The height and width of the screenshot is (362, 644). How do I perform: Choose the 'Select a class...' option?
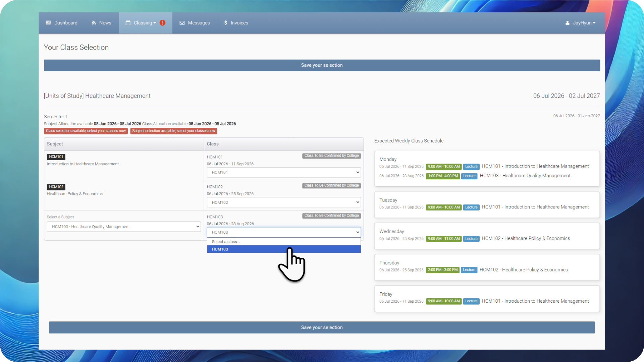tap(284, 242)
